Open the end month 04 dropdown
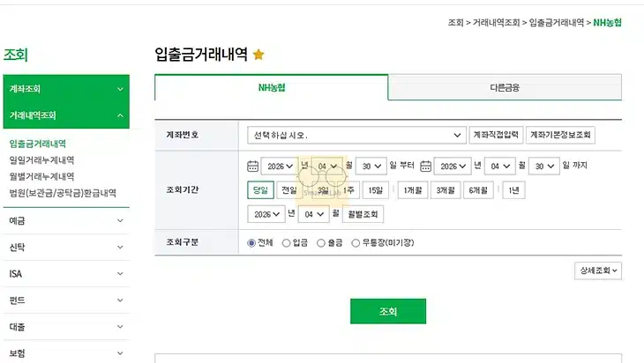Viewport: 644px width, 363px height. pyautogui.click(x=500, y=167)
